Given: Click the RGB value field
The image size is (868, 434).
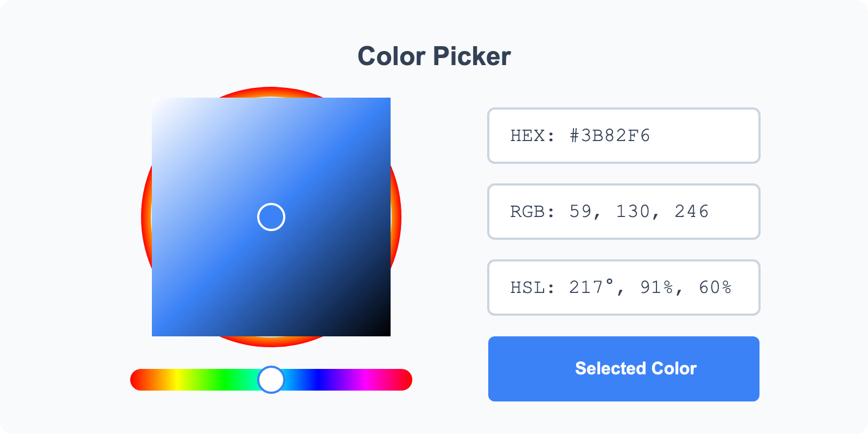Looking at the screenshot, I should 623,212.
